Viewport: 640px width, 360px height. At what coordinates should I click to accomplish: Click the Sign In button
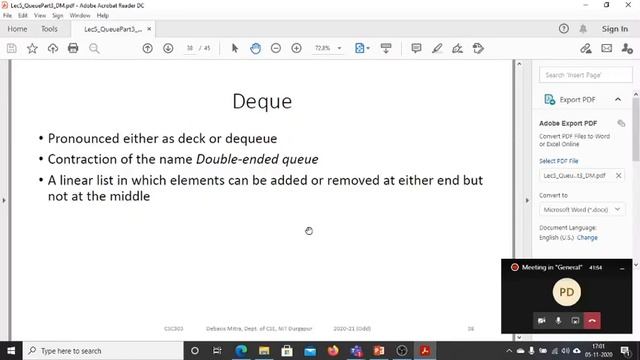click(x=615, y=29)
